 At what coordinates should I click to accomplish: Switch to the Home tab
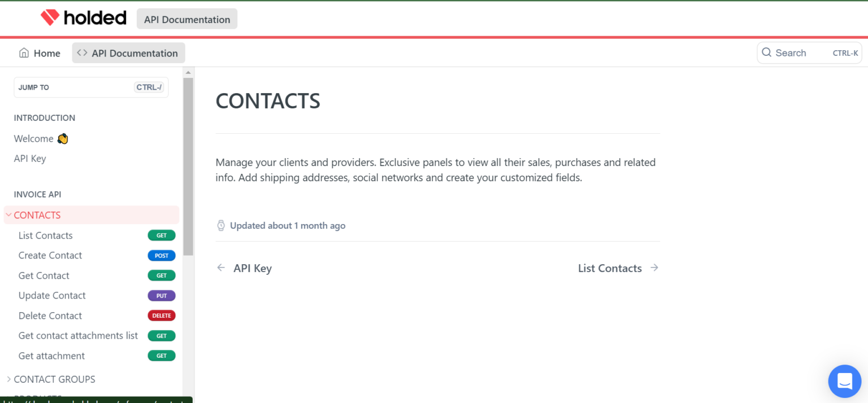(x=46, y=53)
